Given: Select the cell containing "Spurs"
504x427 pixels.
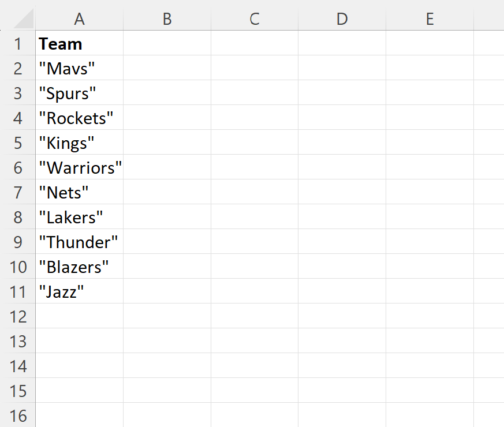Looking at the screenshot, I should [80, 93].
